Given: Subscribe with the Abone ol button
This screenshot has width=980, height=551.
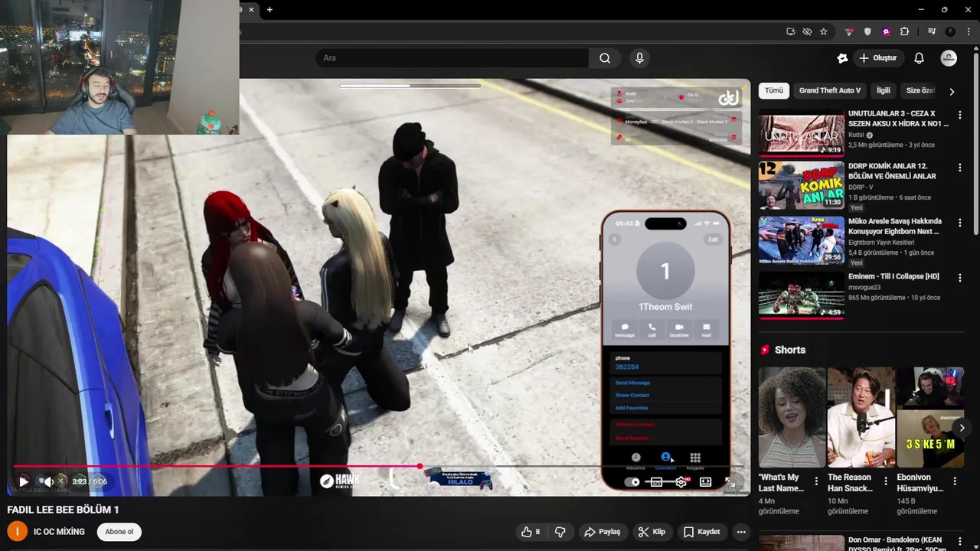Looking at the screenshot, I should click(119, 532).
